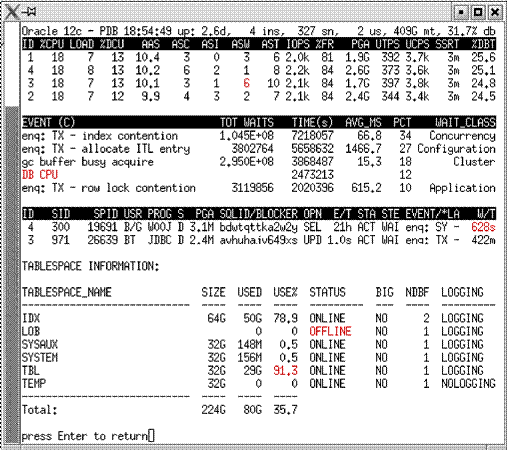
Task: Select SQL ID avhuhaiv649xs
Action: click(259, 240)
